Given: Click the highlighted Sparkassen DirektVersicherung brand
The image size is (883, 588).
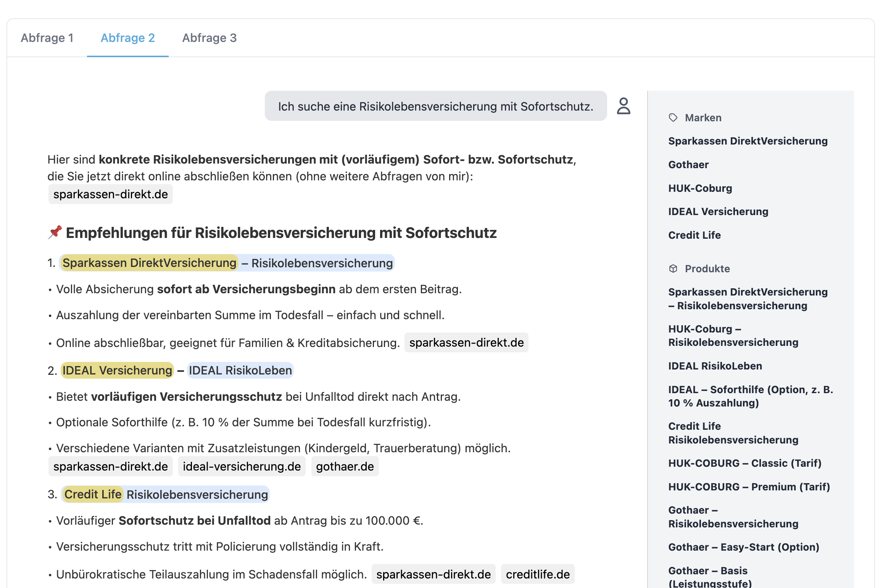Looking at the screenshot, I should [x=149, y=263].
